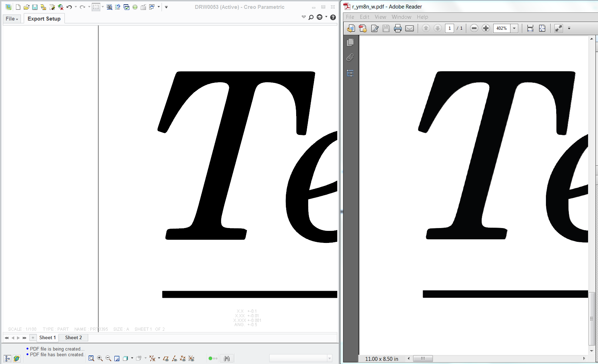Select the Export Setup ribbon tab
The width and height of the screenshot is (598, 364).
click(44, 19)
